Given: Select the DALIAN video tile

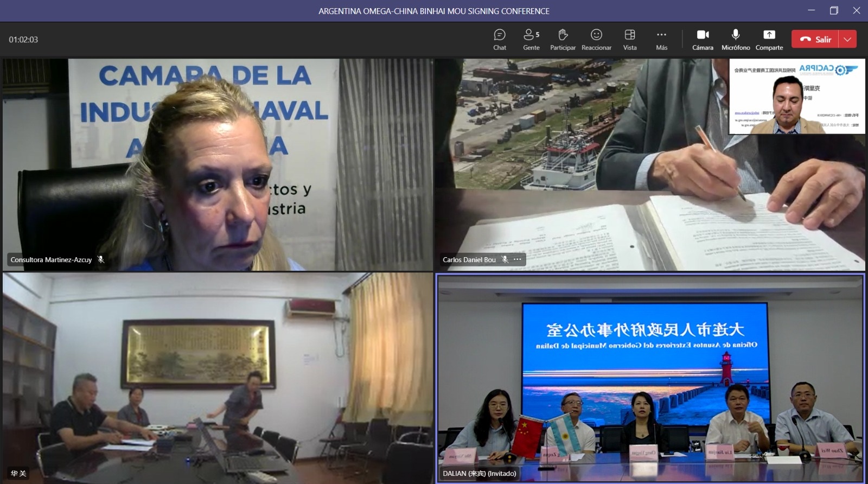Looking at the screenshot, I should pos(650,378).
